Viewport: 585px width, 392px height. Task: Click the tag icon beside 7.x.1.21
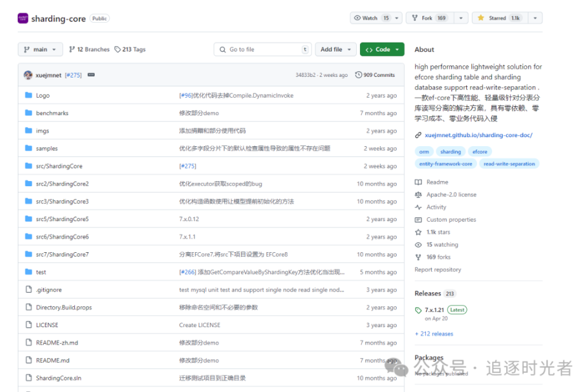418,310
